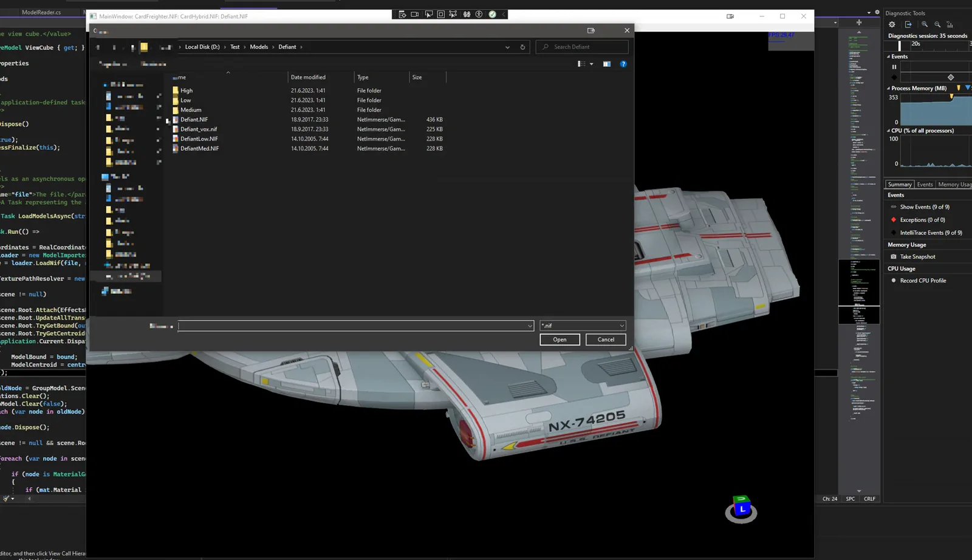Switch to the Summary tab
This screenshot has width=972, height=560.
[899, 185]
